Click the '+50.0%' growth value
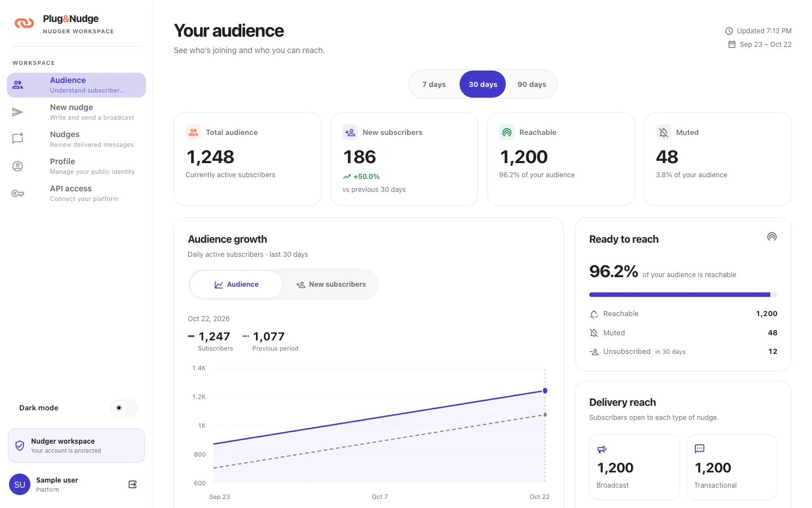 [367, 177]
